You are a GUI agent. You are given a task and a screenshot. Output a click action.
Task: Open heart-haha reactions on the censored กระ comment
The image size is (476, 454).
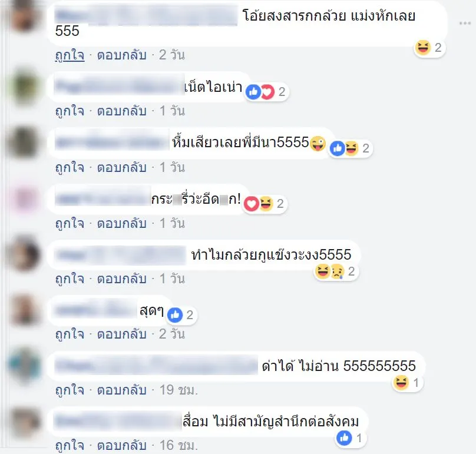(265, 204)
